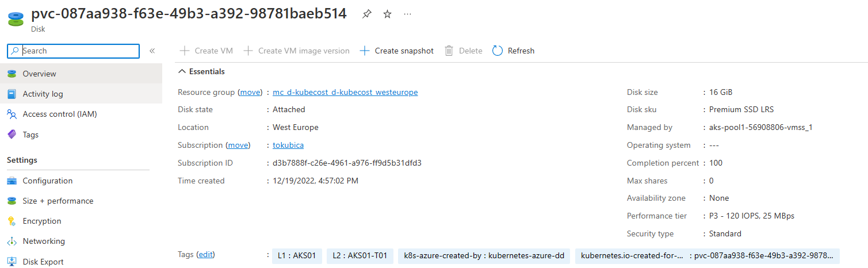This screenshot has height=268, width=868.
Task: Pin this disk to the dashboard
Action: [367, 14]
